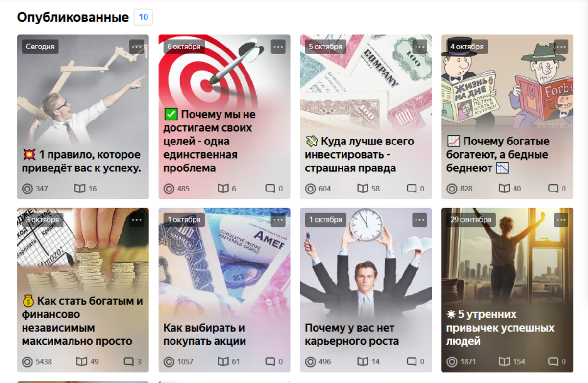Screen dimensions: 588x383
Task: Click comments icon on 'Куда лучше всего инвестировать' card
Action: click(412, 189)
